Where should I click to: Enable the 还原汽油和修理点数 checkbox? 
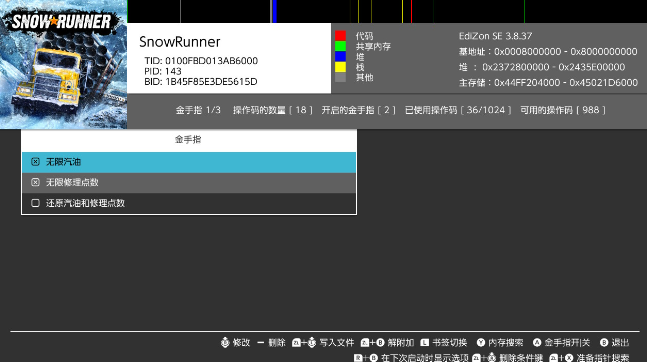pyautogui.click(x=35, y=203)
